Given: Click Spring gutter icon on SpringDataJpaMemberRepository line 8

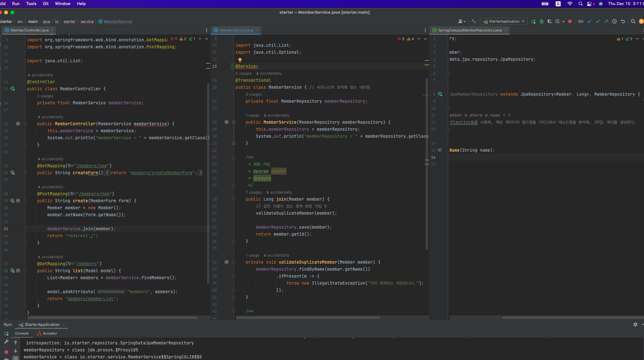Looking at the screenshot, I should click(440, 94).
